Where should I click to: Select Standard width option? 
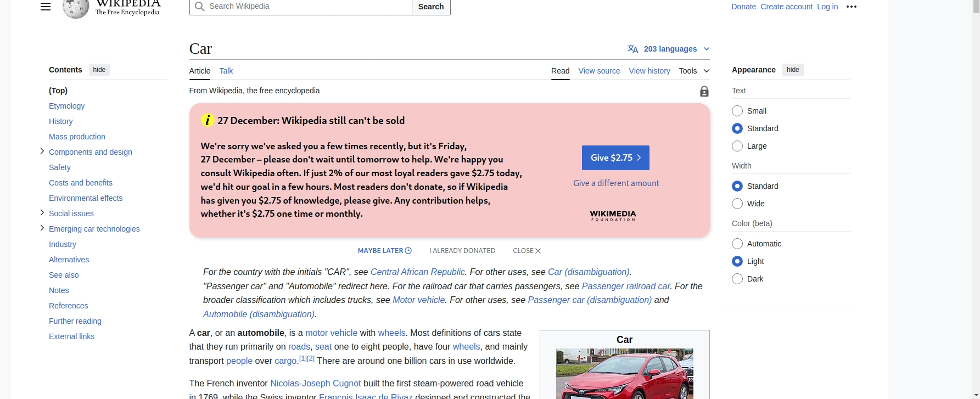pyautogui.click(x=737, y=186)
